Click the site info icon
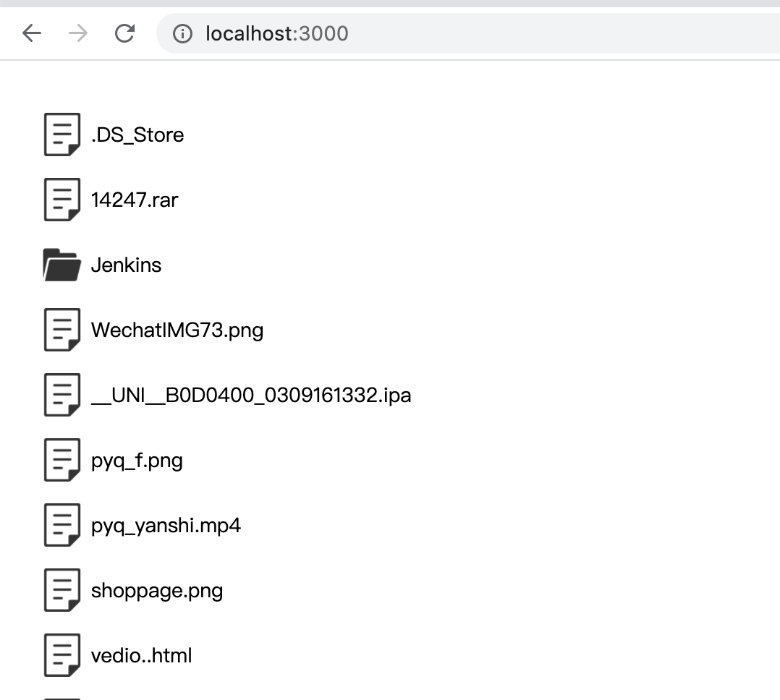 (183, 33)
